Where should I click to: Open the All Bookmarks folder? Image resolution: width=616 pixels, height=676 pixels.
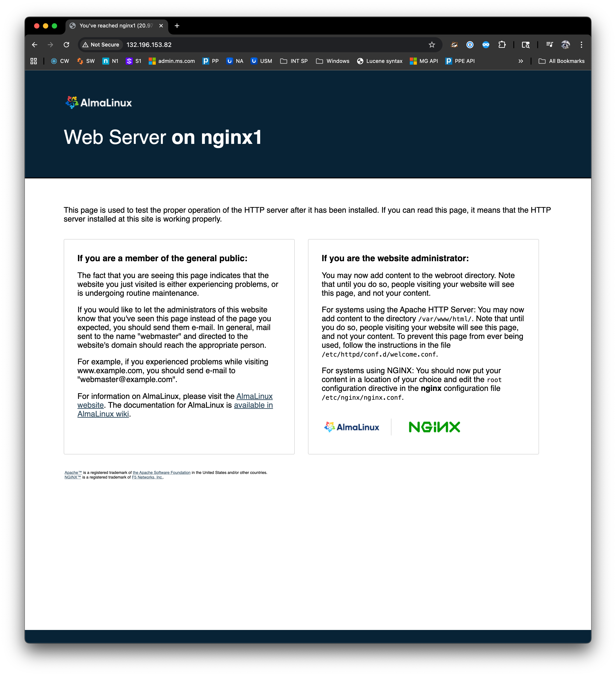click(x=561, y=61)
